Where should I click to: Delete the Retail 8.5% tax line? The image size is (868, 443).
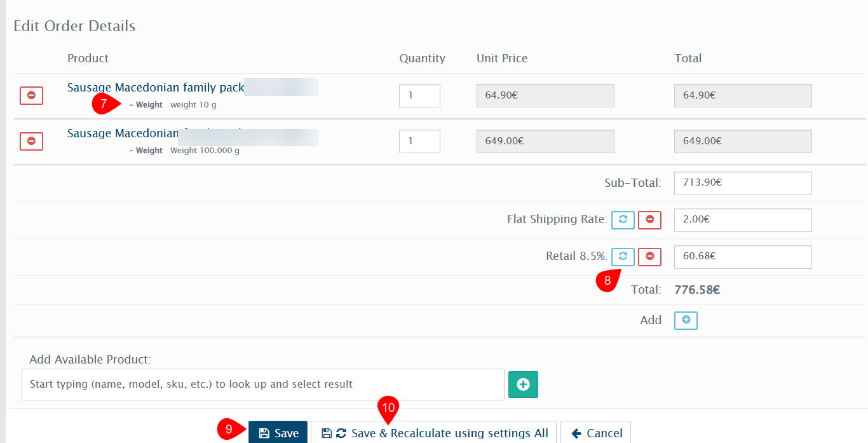tap(649, 257)
